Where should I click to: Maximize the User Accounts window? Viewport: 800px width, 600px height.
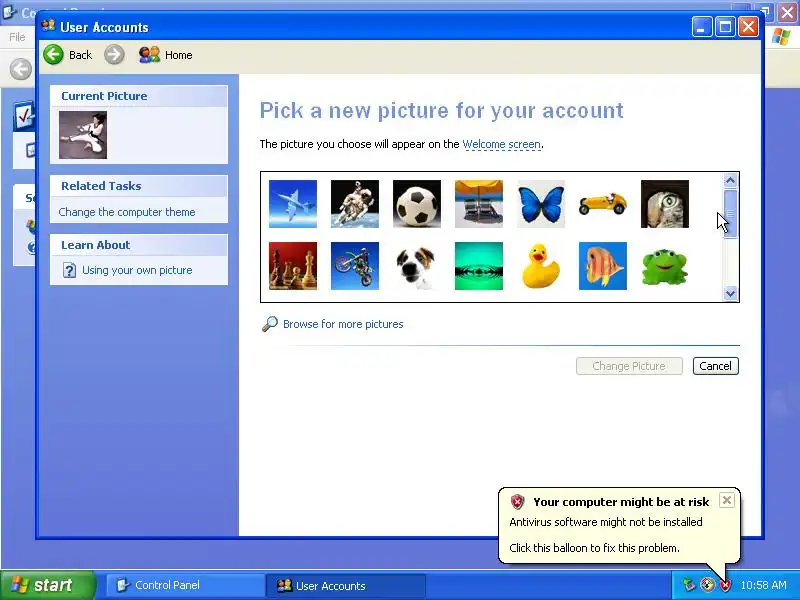pos(725,27)
